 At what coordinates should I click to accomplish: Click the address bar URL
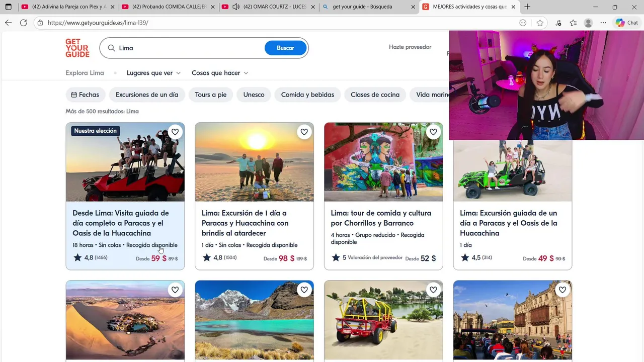pos(98,23)
